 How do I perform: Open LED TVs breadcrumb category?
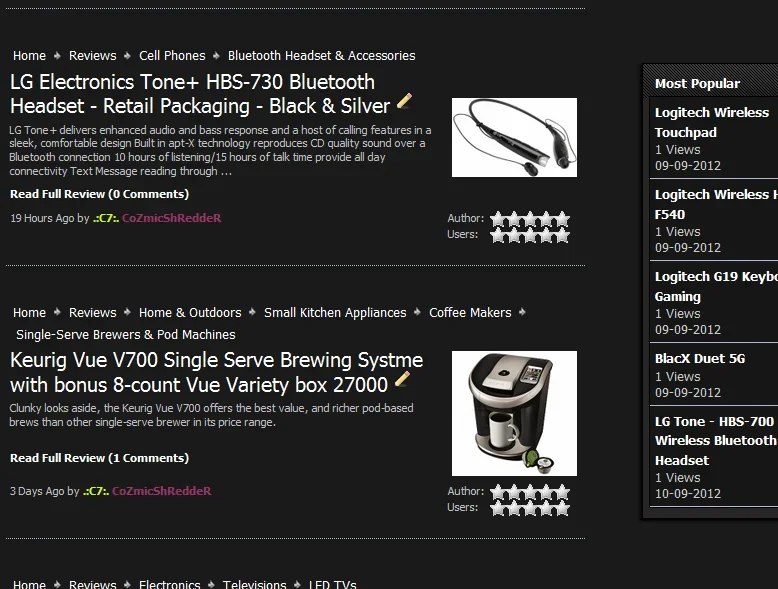click(332, 584)
